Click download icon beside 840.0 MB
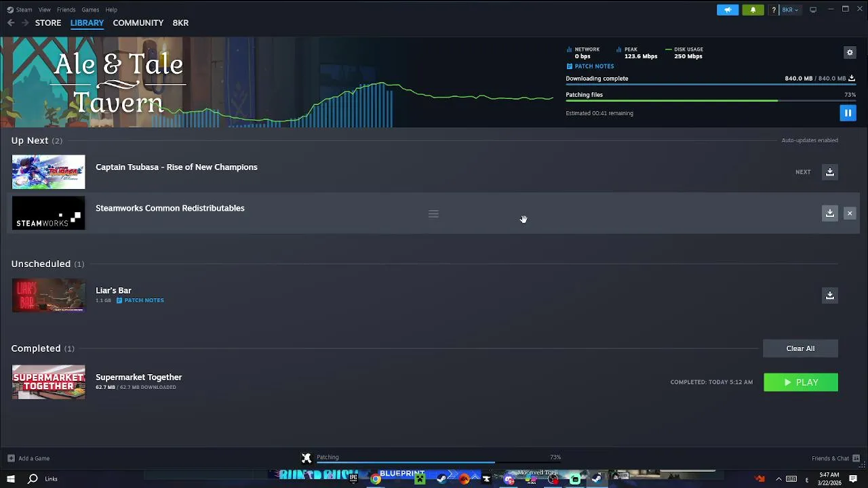 click(x=852, y=78)
